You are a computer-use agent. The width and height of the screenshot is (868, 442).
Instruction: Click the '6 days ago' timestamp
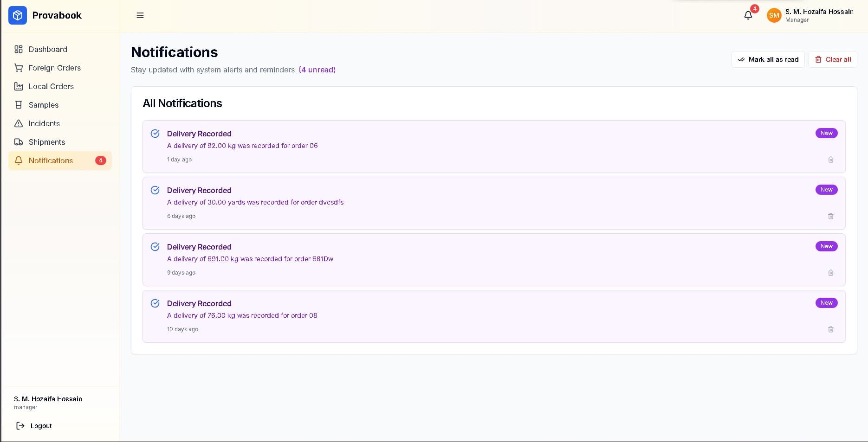click(x=181, y=216)
